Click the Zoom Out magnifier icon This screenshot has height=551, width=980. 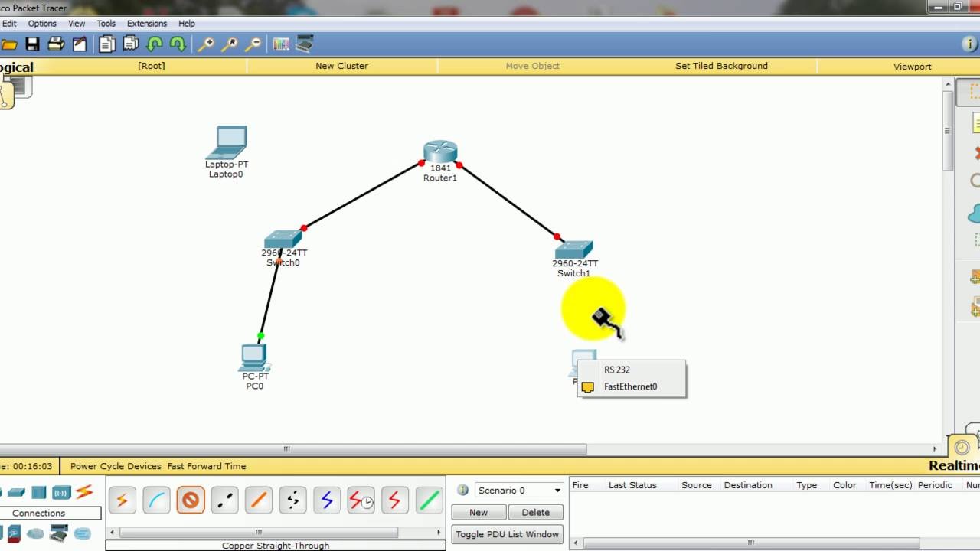252,44
